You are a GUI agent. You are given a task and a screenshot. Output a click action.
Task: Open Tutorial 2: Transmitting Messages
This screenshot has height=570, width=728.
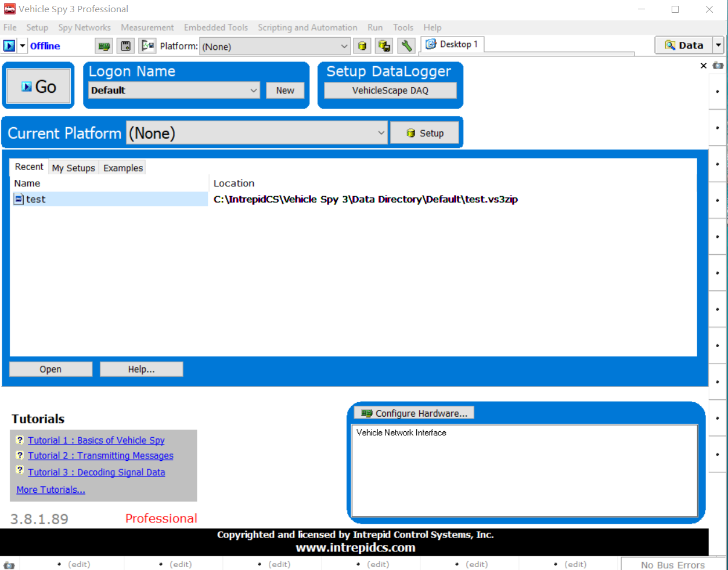click(100, 456)
